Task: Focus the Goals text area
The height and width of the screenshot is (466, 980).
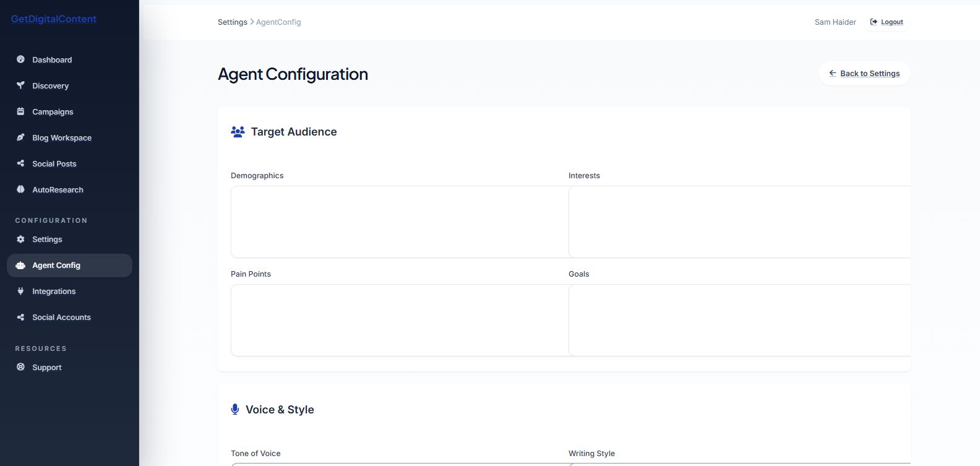Action: pyautogui.click(x=739, y=320)
